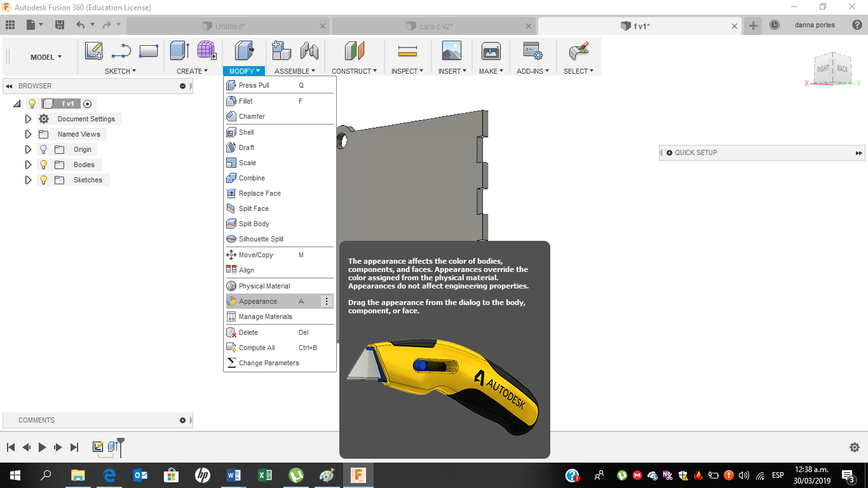Screen dimensions: 868x488
Task: Open the Scripts and Add-Ins icon
Action: coord(532,51)
